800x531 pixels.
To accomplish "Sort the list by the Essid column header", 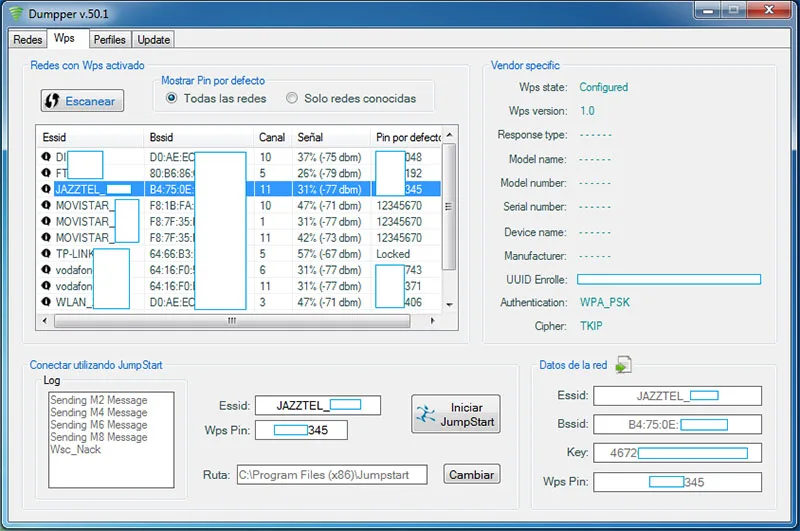I will (x=90, y=137).
